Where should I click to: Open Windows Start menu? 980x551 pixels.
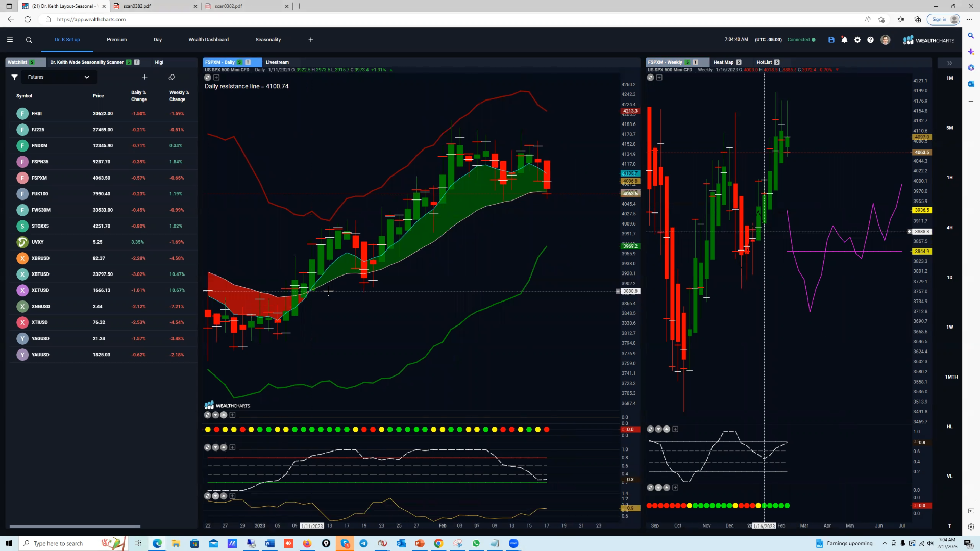[x=9, y=543]
